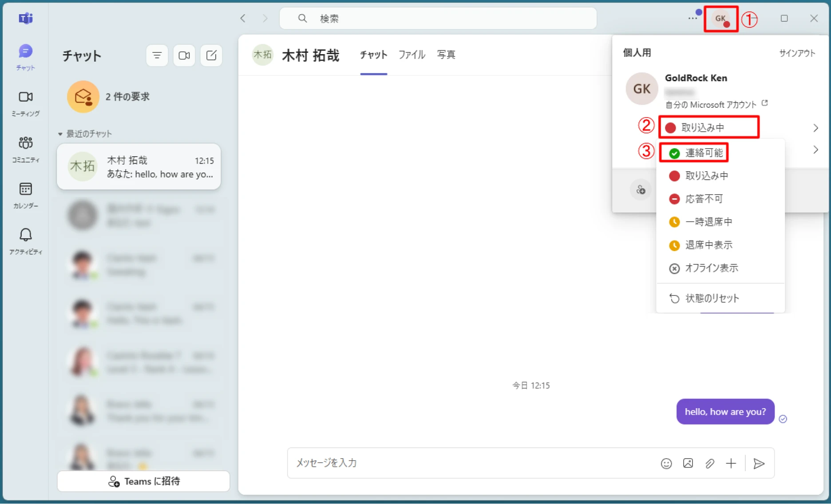Collapse the 最近のチャット section
The width and height of the screenshot is (831, 504).
pos(60,134)
